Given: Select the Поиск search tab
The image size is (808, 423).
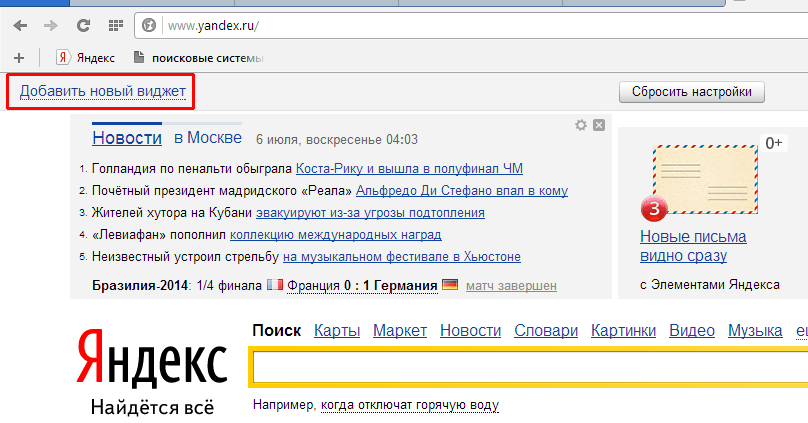Looking at the screenshot, I should [277, 331].
